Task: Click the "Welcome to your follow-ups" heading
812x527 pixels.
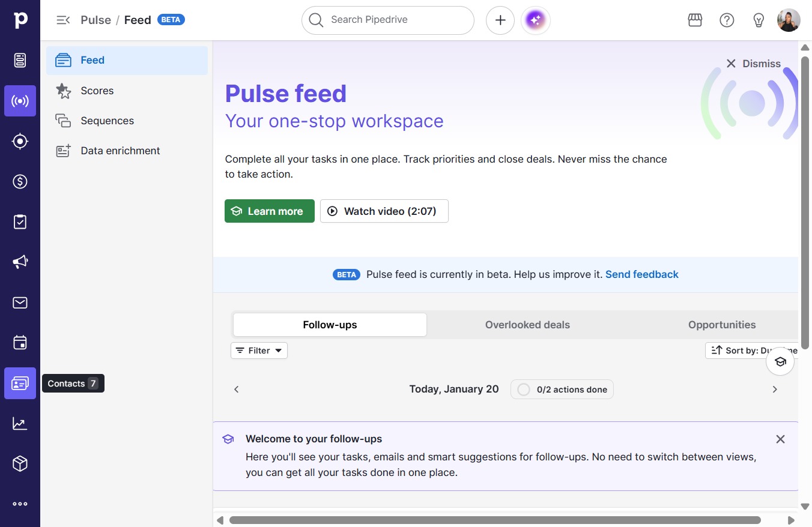Action: pos(314,439)
